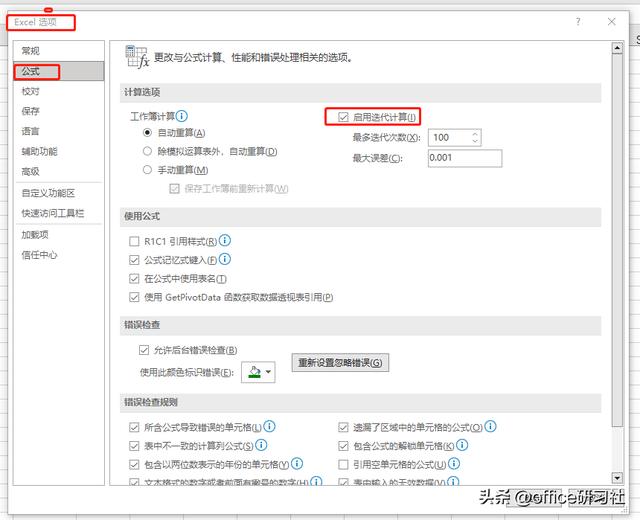Toggle 表中不一致的计算列公式 checkbox
This screenshot has height=520, width=640.
point(134,446)
